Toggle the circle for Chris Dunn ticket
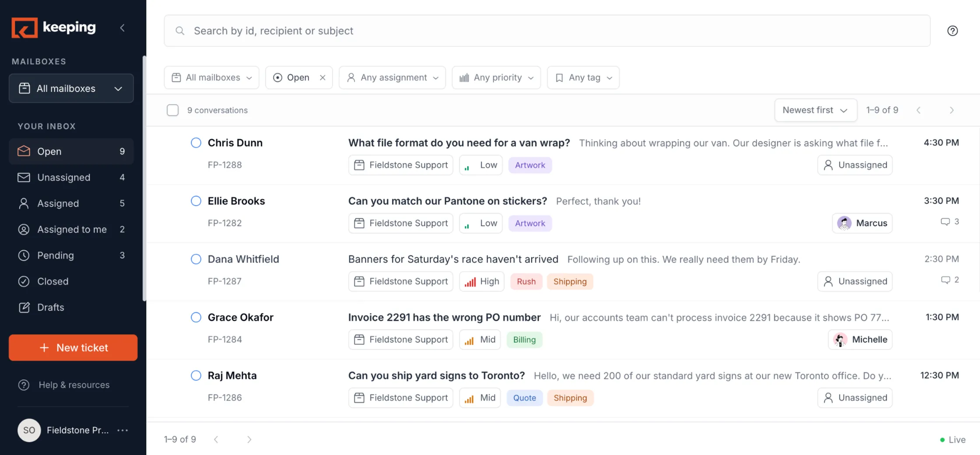This screenshot has height=455, width=980. (196, 143)
